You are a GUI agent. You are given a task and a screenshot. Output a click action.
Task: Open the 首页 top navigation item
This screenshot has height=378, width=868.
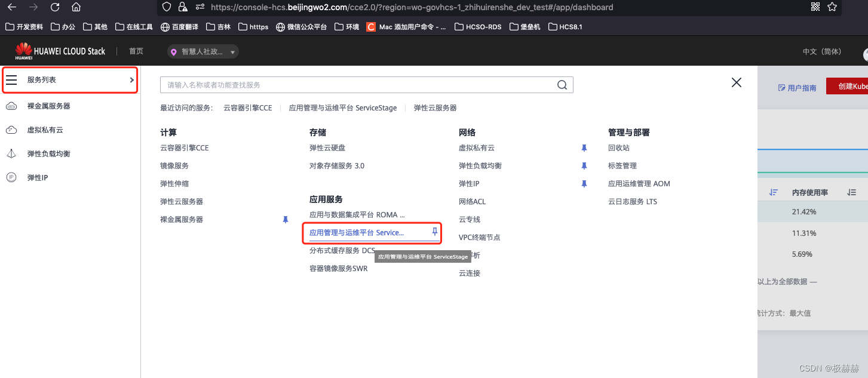point(136,51)
